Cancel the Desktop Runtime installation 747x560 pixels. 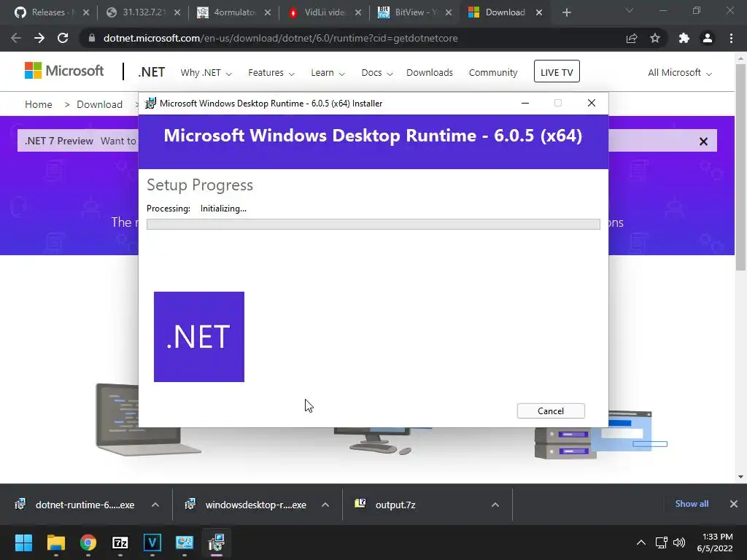(x=551, y=411)
